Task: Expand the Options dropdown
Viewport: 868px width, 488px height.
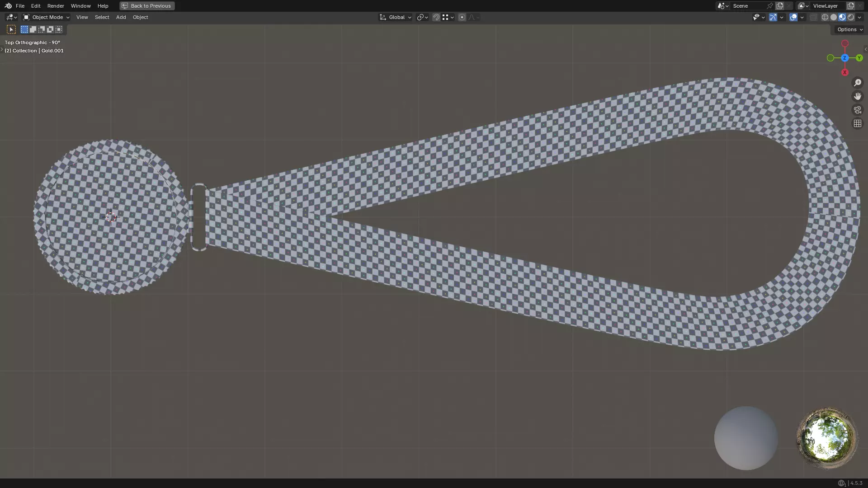Action: pos(849,29)
